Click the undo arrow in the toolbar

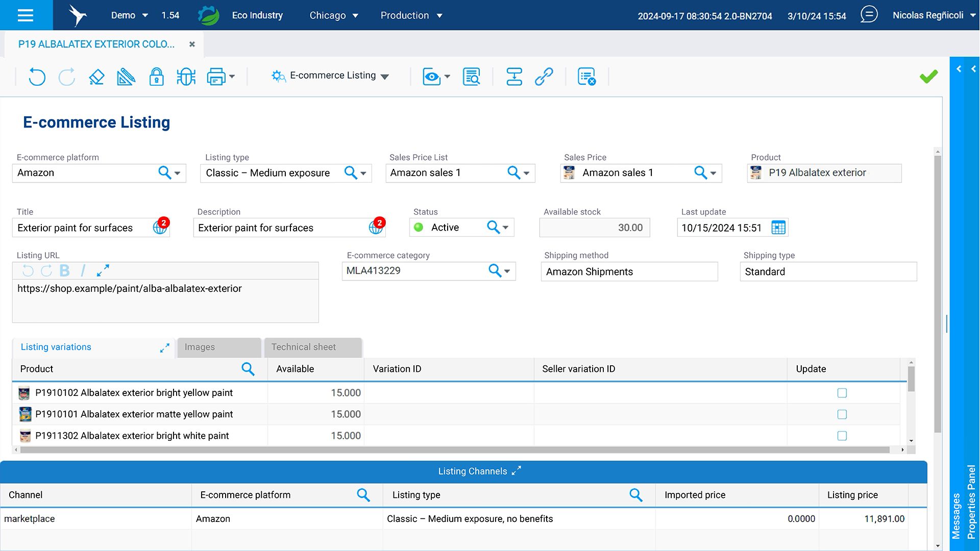click(37, 77)
